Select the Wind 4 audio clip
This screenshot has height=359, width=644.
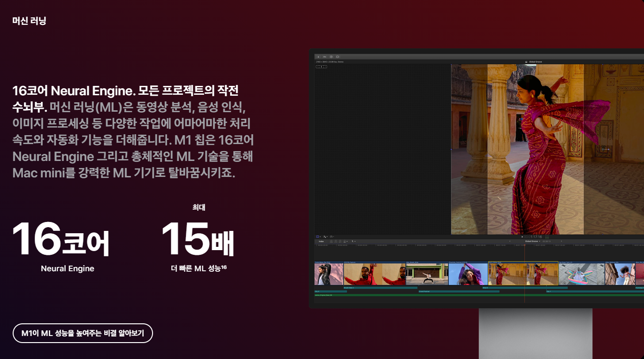click(x=525, y=288)
